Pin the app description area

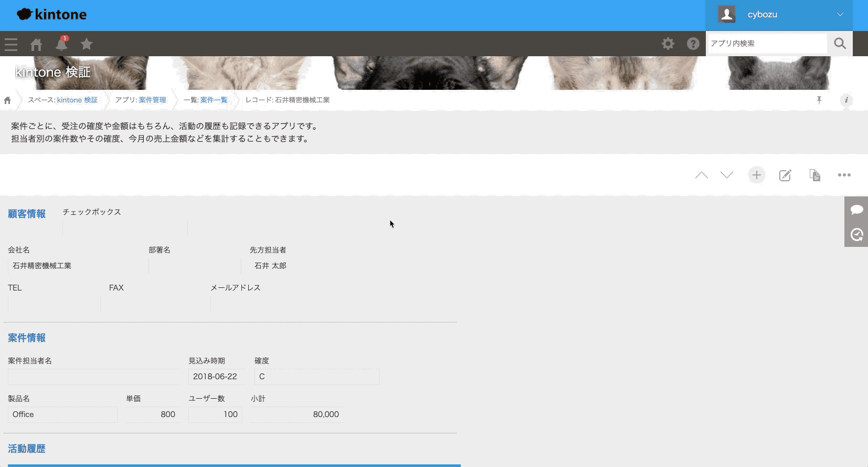coord(819,100)
